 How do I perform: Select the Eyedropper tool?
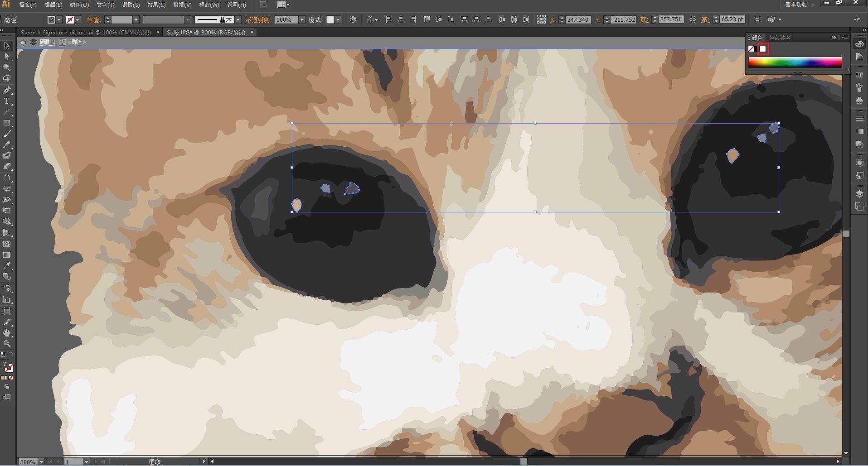[x=7, y=266]
